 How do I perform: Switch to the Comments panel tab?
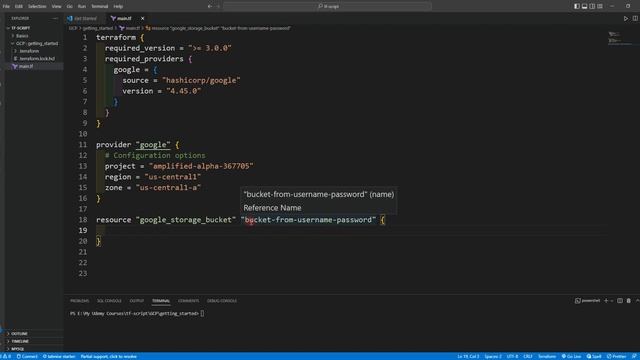(188, 301)
